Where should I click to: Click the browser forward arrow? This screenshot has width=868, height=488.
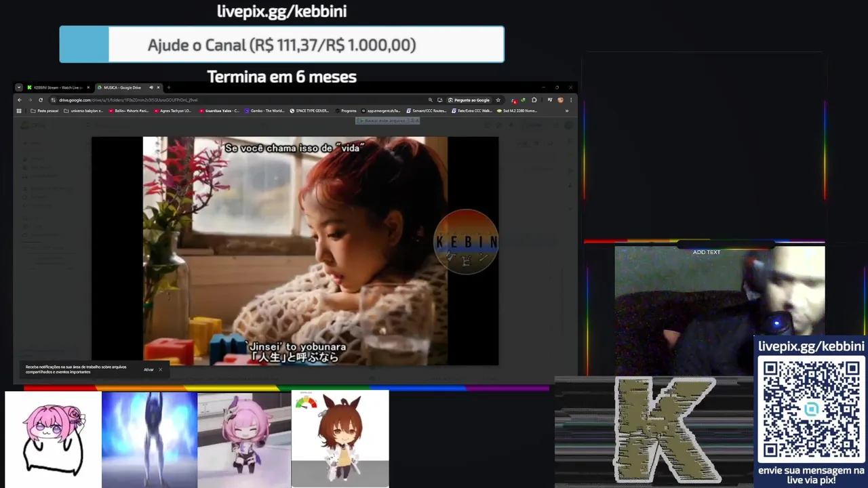tap(30, 100)
